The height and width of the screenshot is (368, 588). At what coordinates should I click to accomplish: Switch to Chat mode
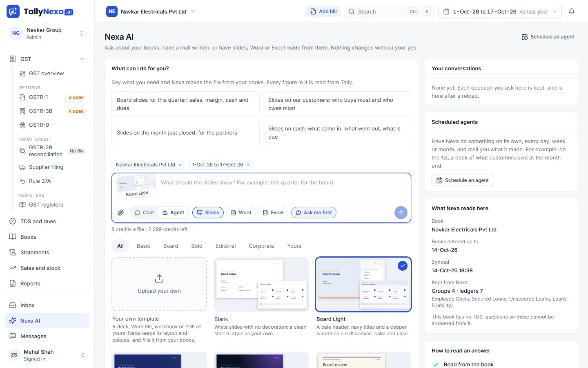point(144,213)
